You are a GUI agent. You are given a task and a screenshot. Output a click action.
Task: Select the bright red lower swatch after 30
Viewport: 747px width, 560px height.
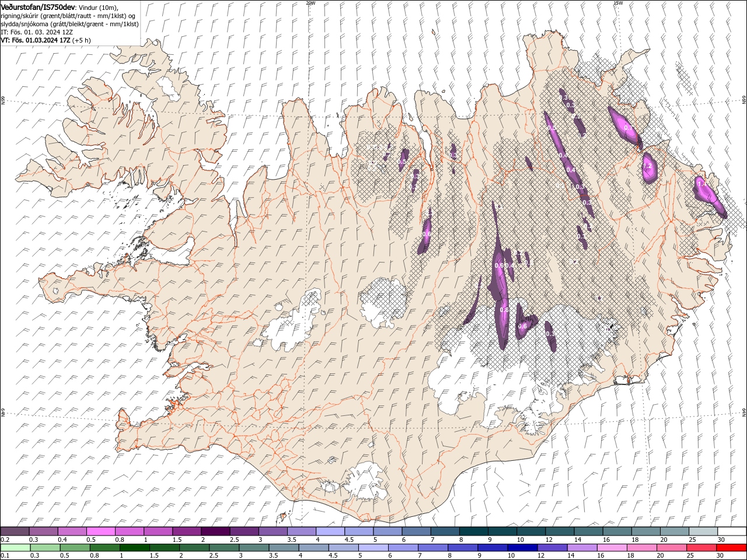click(731, 548)
